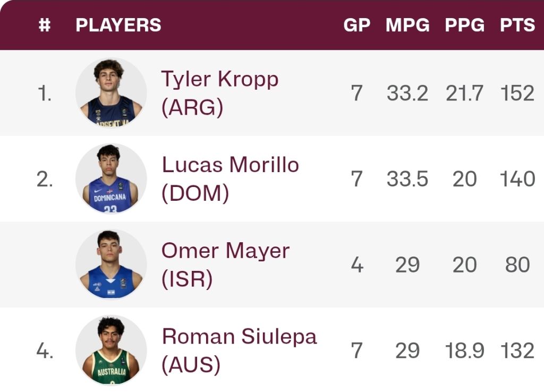Open Roman Siulepa (AUS) profile link
The image size is (544, 392).
240,351
